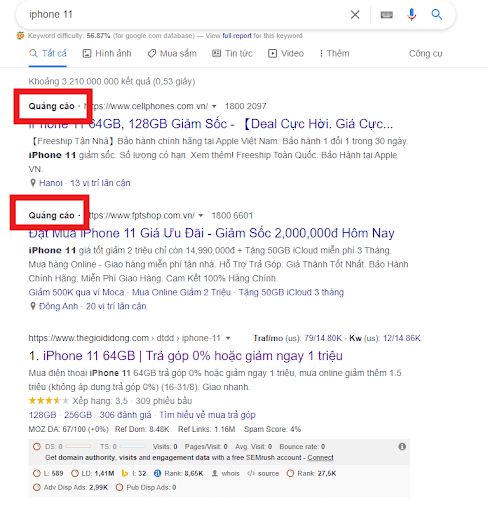The height and width of the screenshot is (512, 488).
Task: Expand cellphones.com.vn ad URL dropdown arrow
Action: [214, 106]
